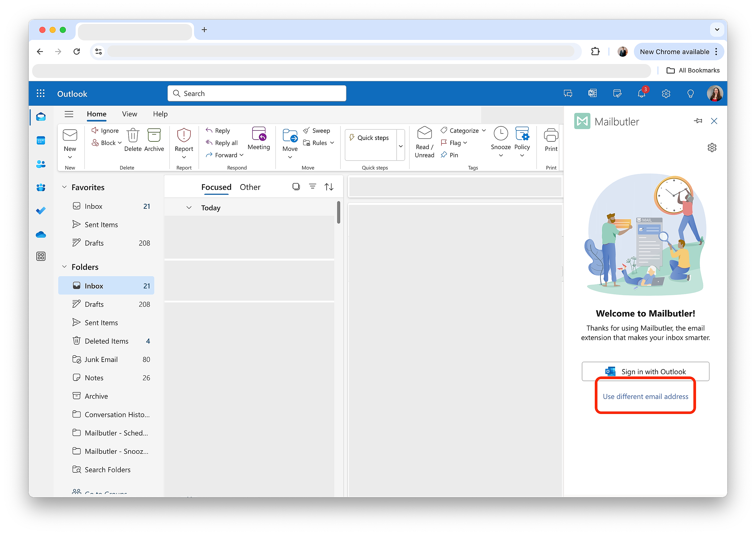Collapse the Favorites section
The width and height of the screenshot is (756, 535).
tap(64, 187)
